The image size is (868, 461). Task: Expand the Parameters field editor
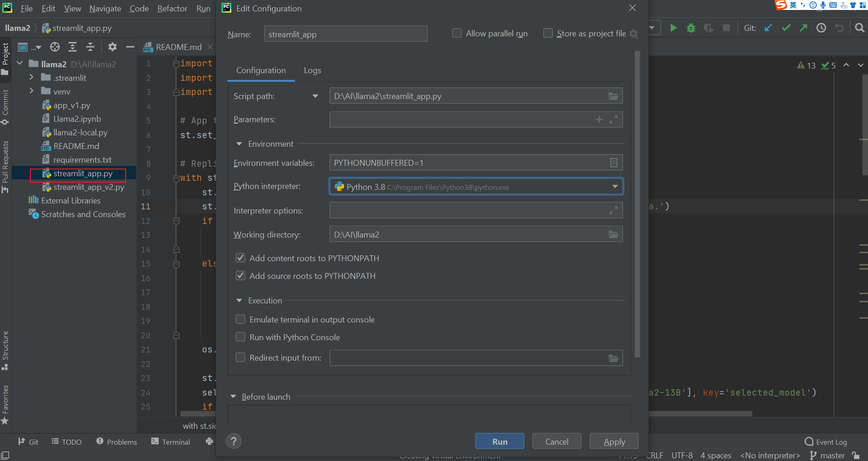613,119
